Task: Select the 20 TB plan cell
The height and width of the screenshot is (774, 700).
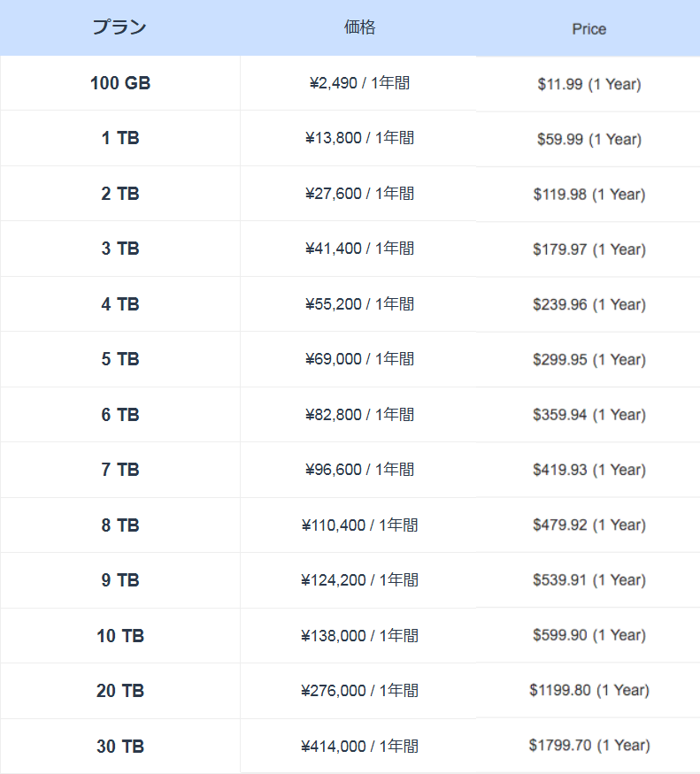Action: point(120,691)
